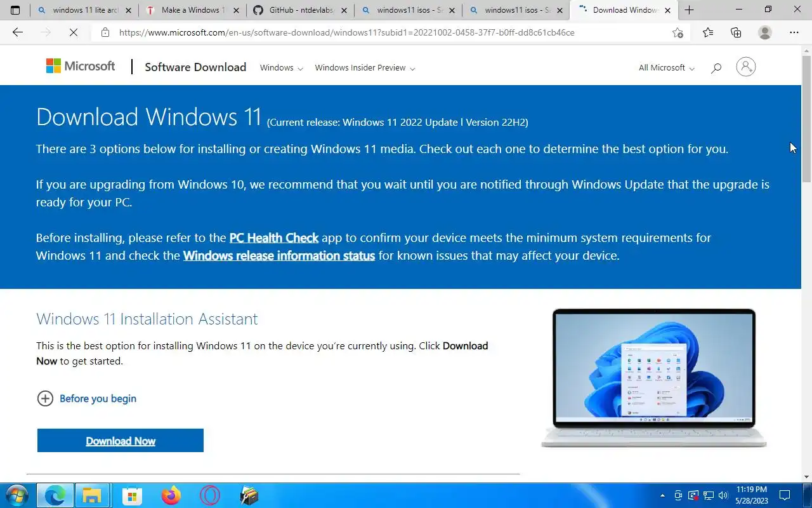Open Edge settings and more menu
812x508 pixels.
point(794,32)
